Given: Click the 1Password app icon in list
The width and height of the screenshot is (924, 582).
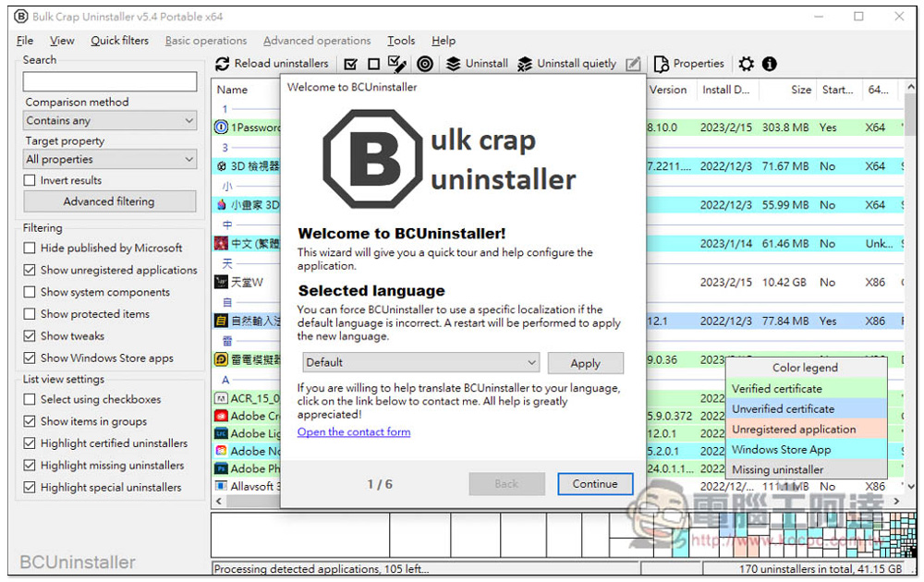Looking at the screenshot, I should click(x=221, y=127).
